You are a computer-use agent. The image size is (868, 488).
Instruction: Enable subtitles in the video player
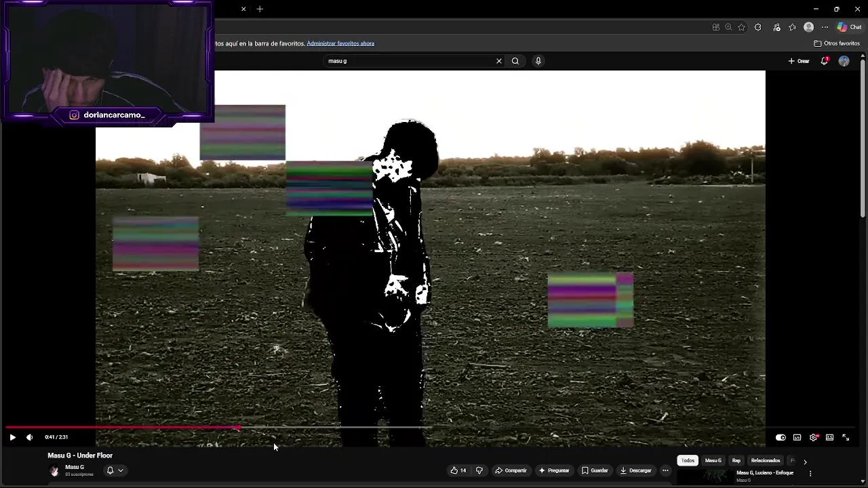[x=797, y=437]
